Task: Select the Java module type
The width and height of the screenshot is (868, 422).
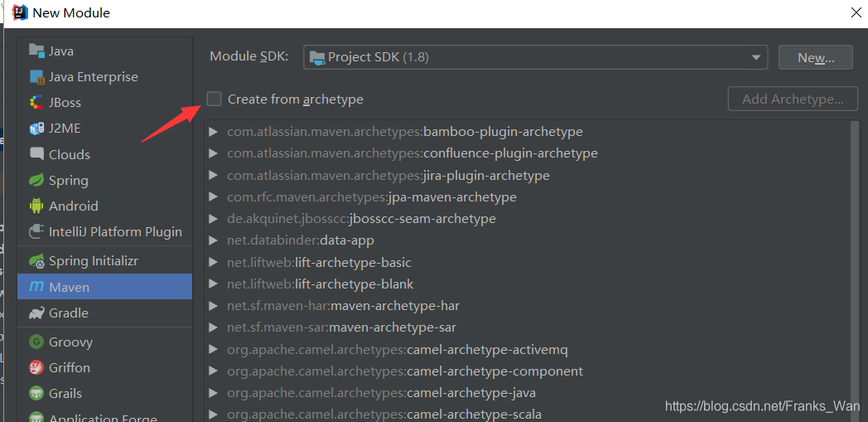Action: pyautogui.click(x=104, y=51)
